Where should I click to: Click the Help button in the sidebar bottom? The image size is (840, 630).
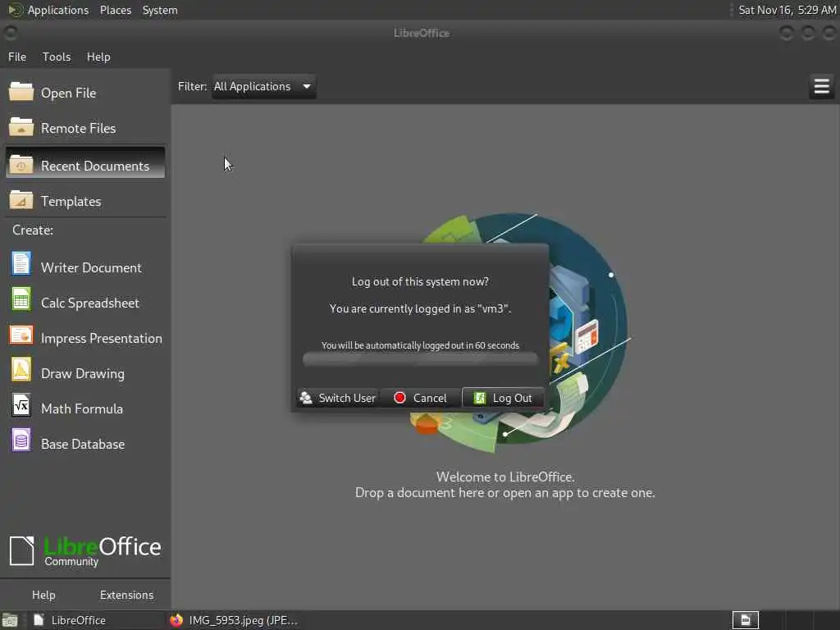coord(43,595)
